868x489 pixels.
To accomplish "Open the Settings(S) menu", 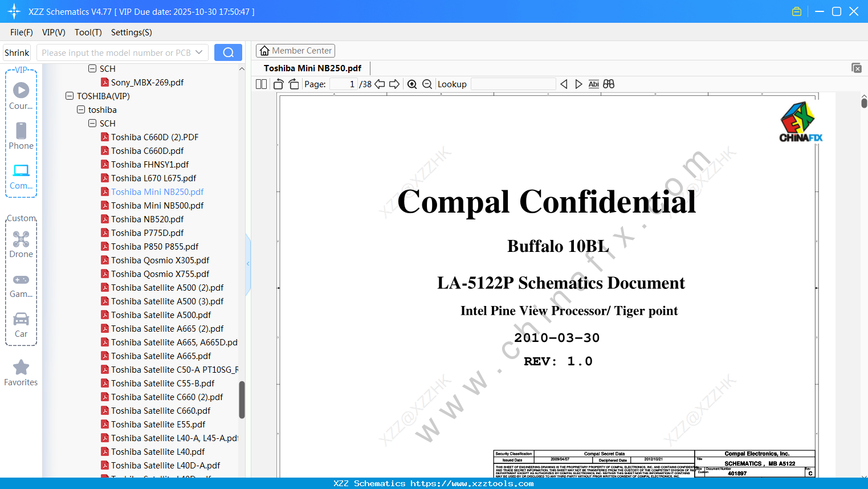I will point(132,32).
